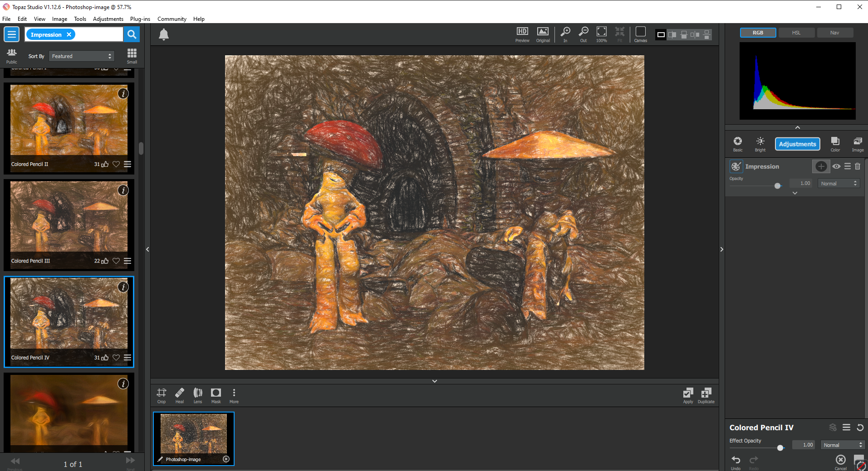Duplicate the current image
Image resolution: width=868 pixels, height=471 pixels.
tap(706, 395)
